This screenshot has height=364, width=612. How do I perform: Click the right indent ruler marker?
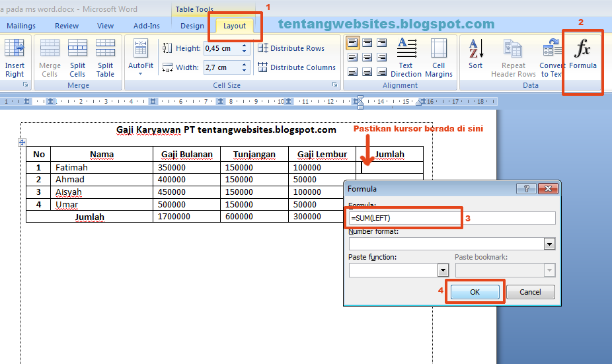(x=419, y=103)
